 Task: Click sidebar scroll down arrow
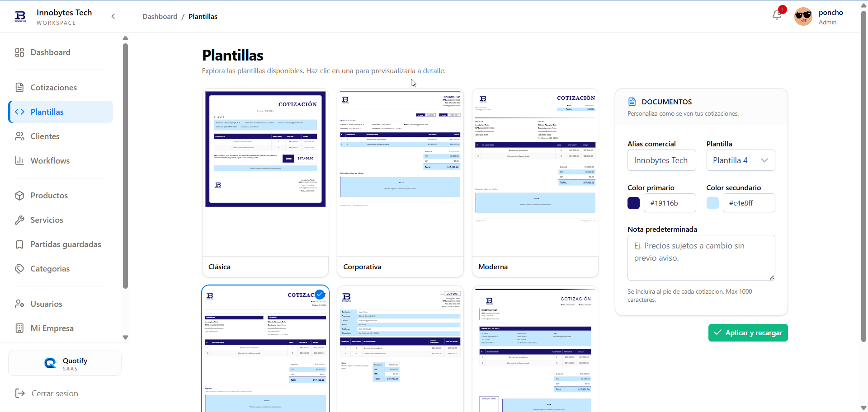pos(125,337)
